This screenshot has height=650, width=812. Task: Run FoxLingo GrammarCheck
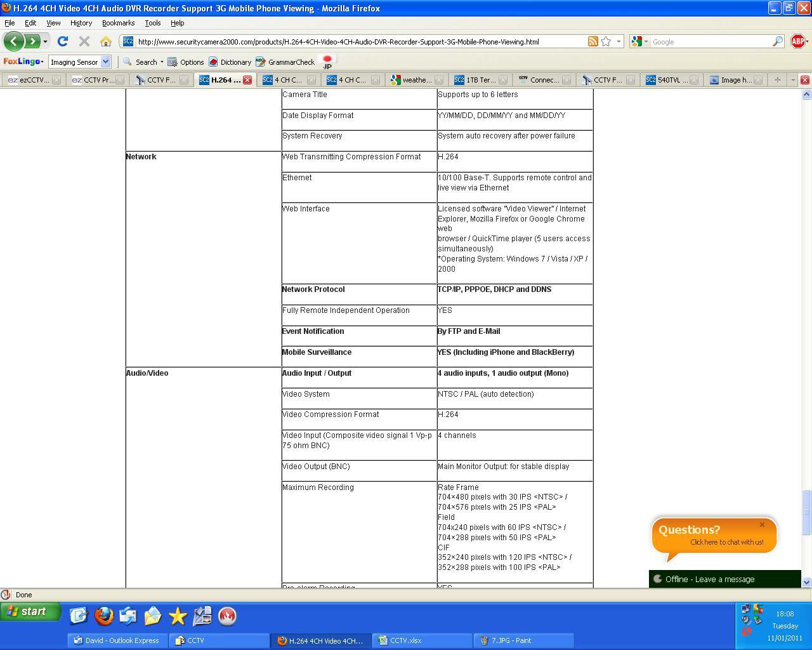285,62
